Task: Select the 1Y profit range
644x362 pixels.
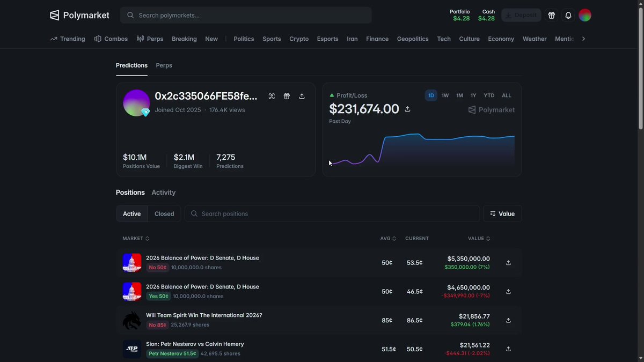Action: pyautogui.click(x=473, y=95)
